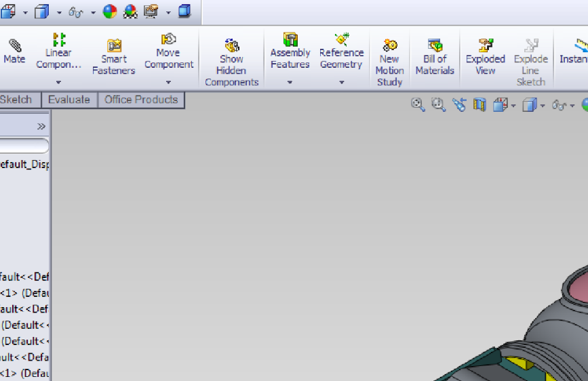Open view toolbar Display Style dropdown arrow

point(543,106)
